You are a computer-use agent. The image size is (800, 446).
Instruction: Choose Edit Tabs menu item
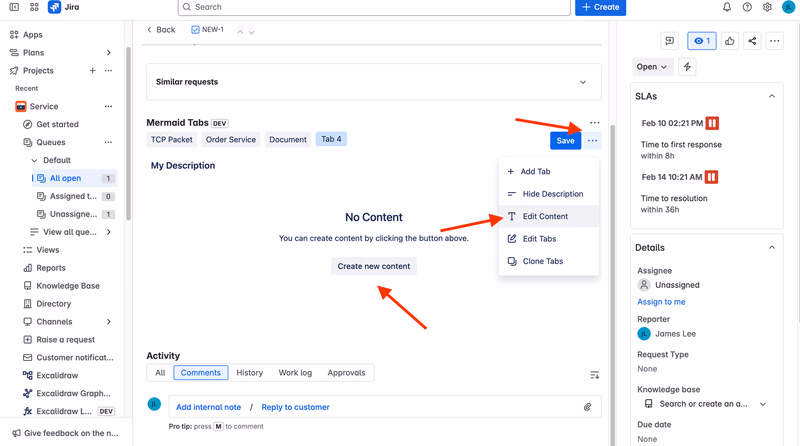click(548, 239)
